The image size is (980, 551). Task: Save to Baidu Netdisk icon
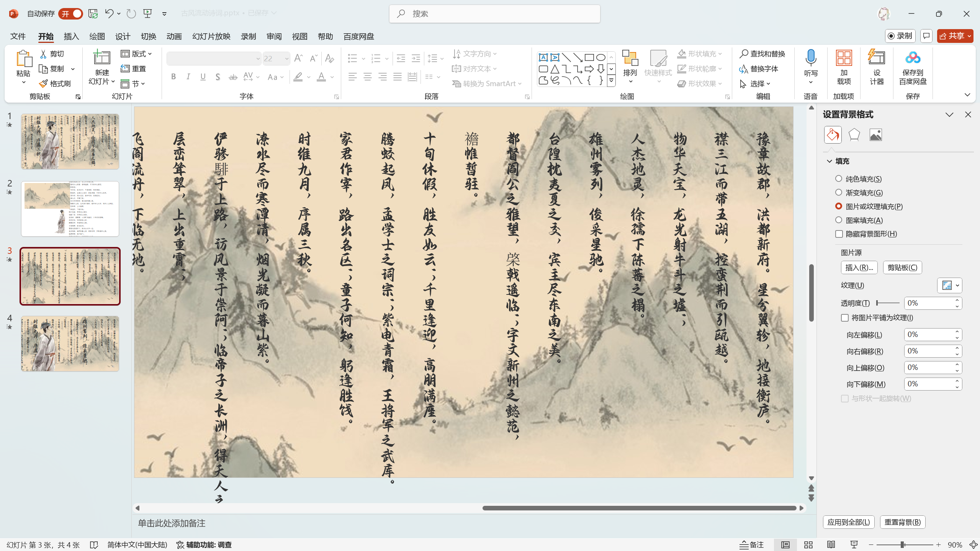tap(913, 58)
